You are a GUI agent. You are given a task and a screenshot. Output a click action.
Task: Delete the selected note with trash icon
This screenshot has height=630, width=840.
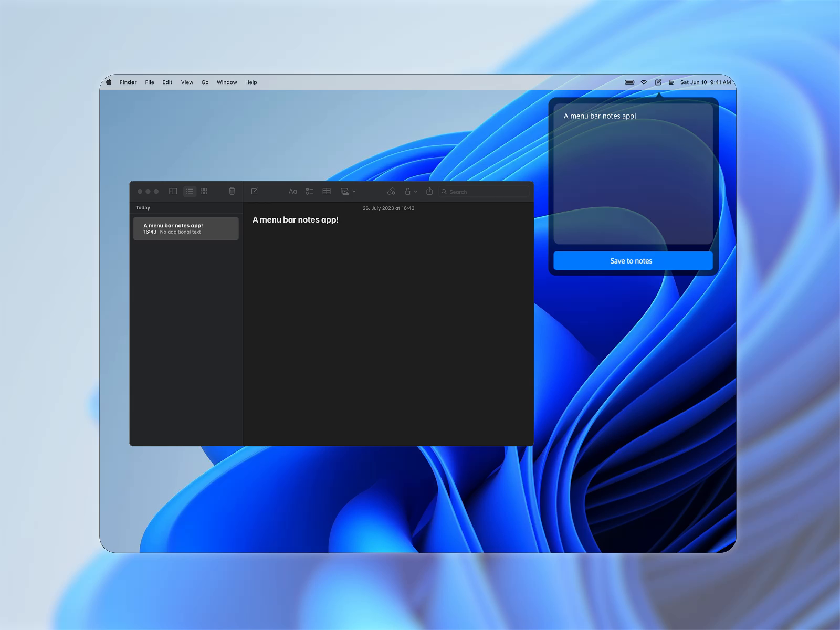pos(232,191)
